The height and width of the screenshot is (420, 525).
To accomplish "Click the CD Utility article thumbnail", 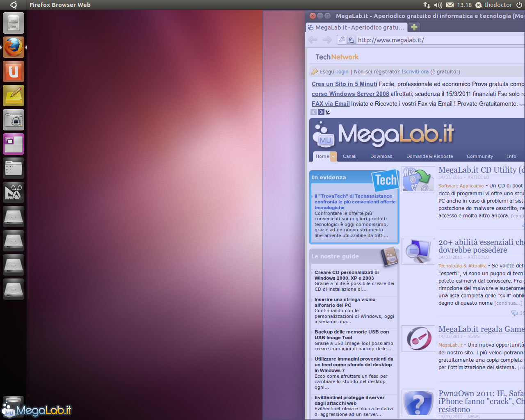I will [418, 179].
